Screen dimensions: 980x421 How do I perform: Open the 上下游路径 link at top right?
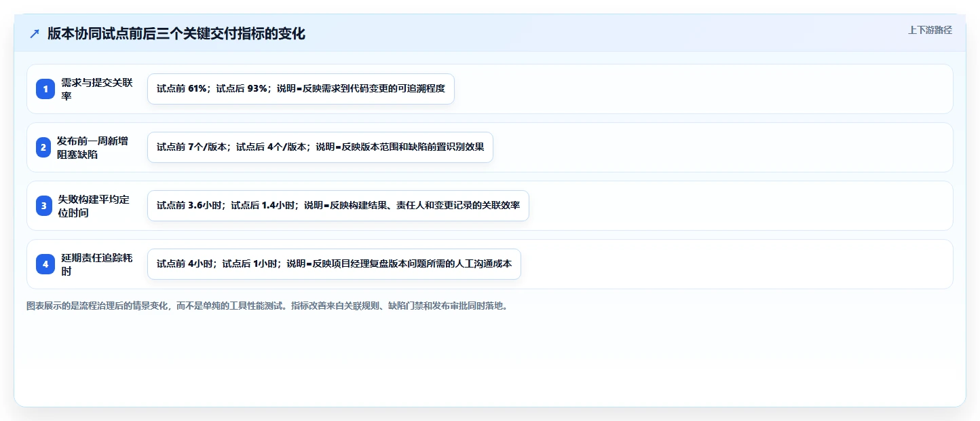930,30
